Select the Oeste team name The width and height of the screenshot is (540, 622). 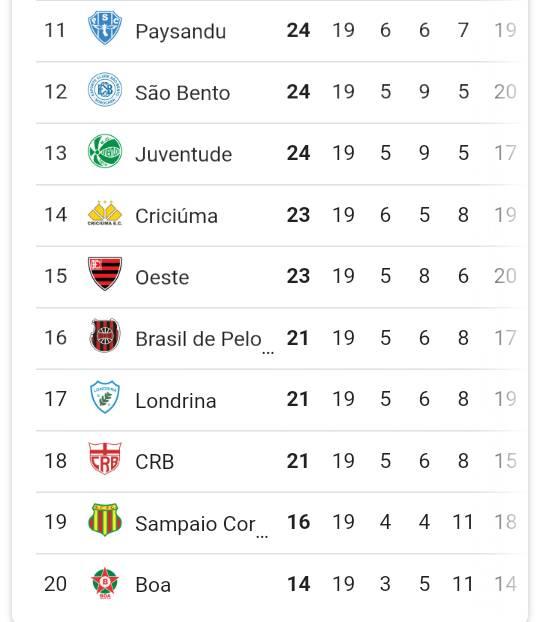click(x=162, y=278)
